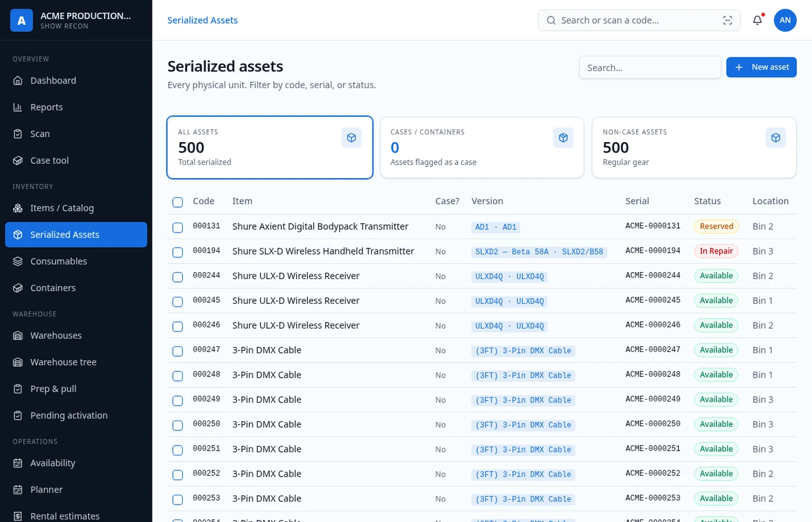Select the checkbox for asset 000194

click(x=177, y=252)
